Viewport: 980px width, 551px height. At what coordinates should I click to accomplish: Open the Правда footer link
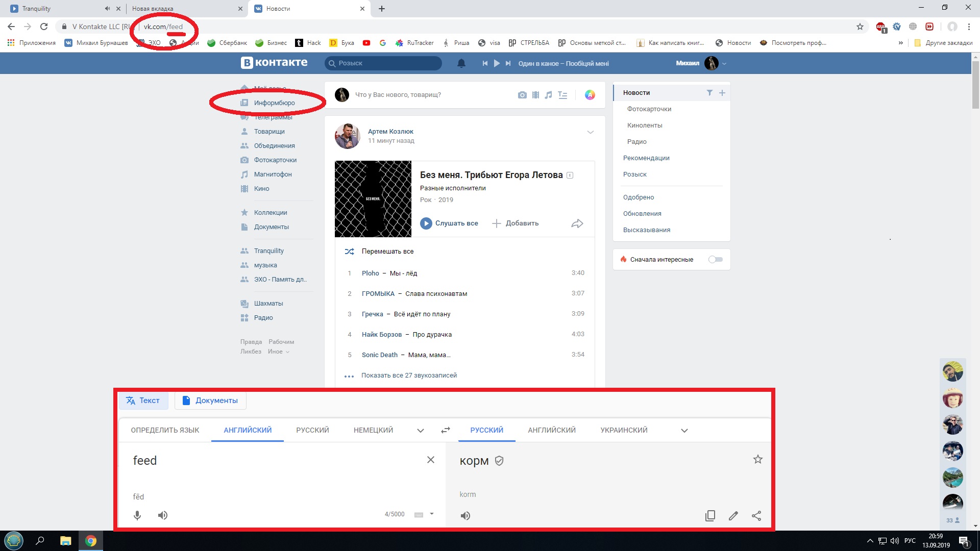point(251,342)
